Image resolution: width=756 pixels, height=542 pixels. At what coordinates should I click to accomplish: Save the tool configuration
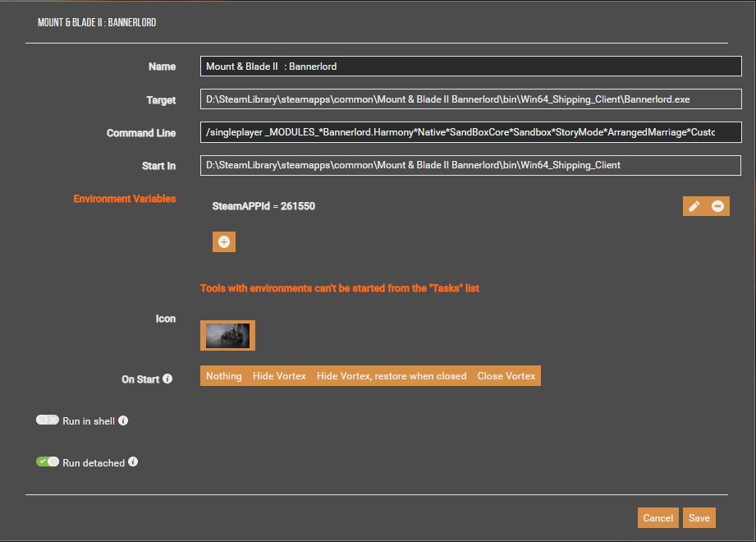699,518
